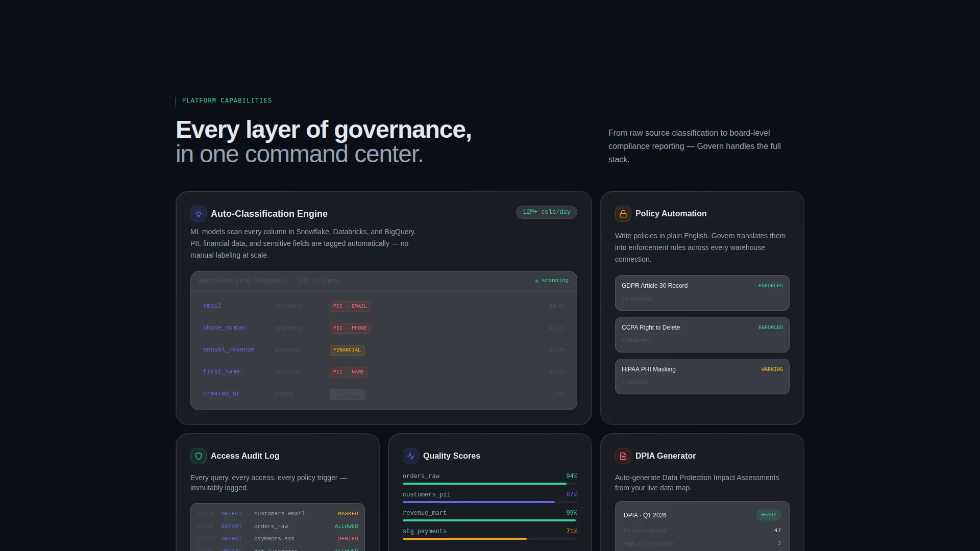This screenshot has height=551, width=980.
Task: Select the 12M+ cols/day badge
Action: click(x=547, y=212)
